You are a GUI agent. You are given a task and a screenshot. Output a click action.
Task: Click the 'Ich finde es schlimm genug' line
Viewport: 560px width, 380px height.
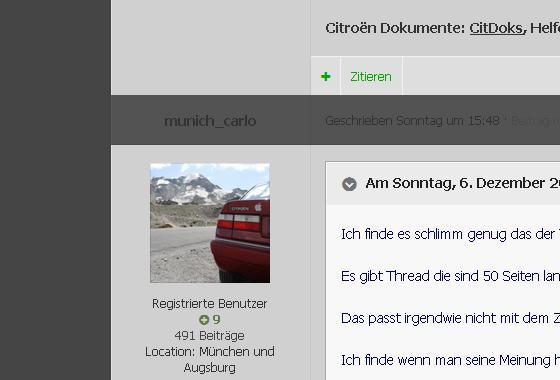450,234
